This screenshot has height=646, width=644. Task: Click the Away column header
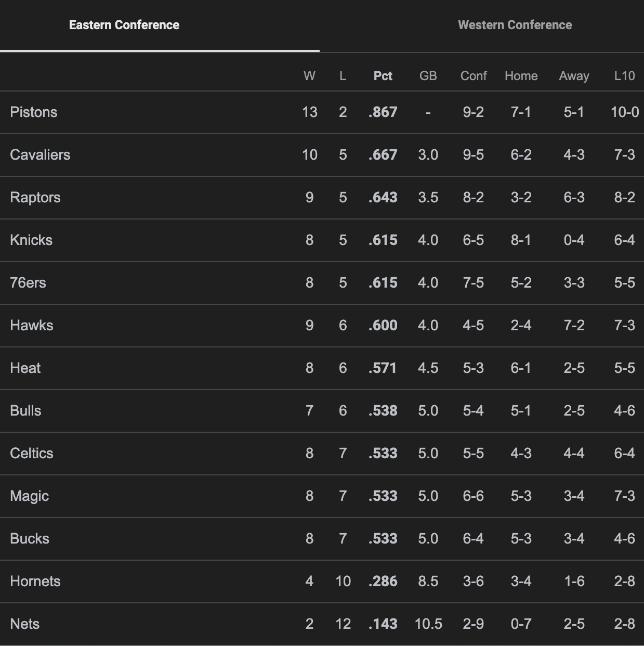tap(574, 76)
